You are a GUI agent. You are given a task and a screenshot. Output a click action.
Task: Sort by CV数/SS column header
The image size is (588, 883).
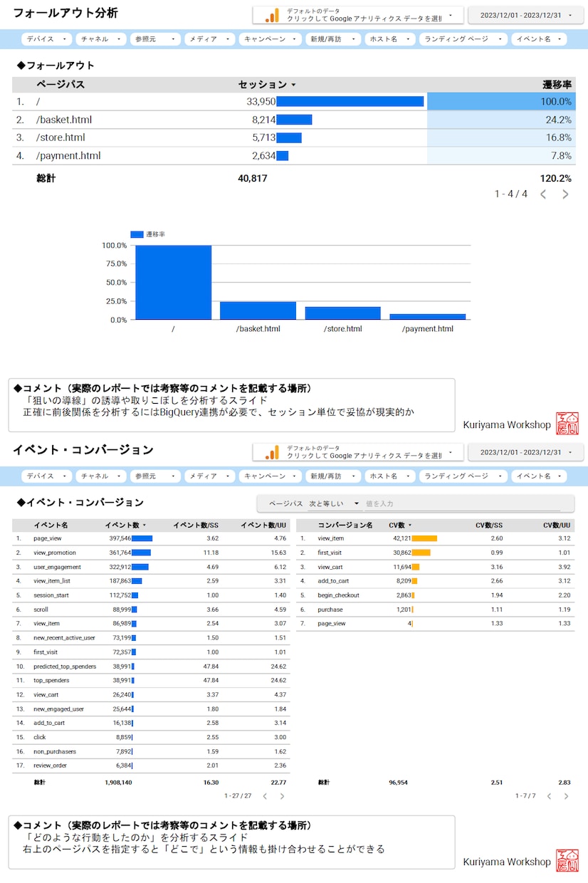point(489,526)
